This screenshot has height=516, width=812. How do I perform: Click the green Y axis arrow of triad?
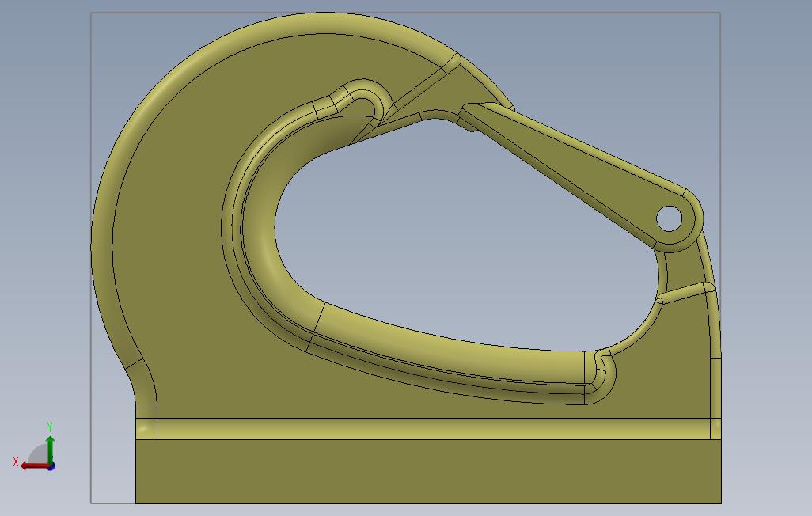point(50,450)
